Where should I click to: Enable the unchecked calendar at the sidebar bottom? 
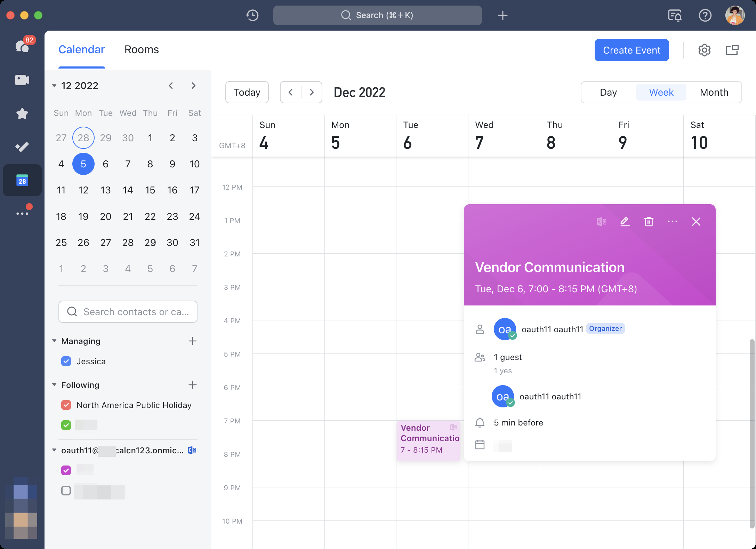(66, 491)
